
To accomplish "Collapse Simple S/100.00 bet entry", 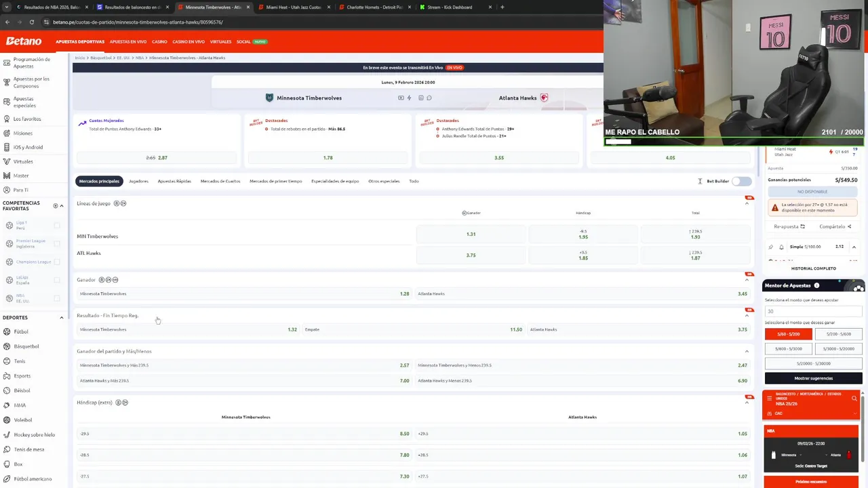I will click(854, 247).
